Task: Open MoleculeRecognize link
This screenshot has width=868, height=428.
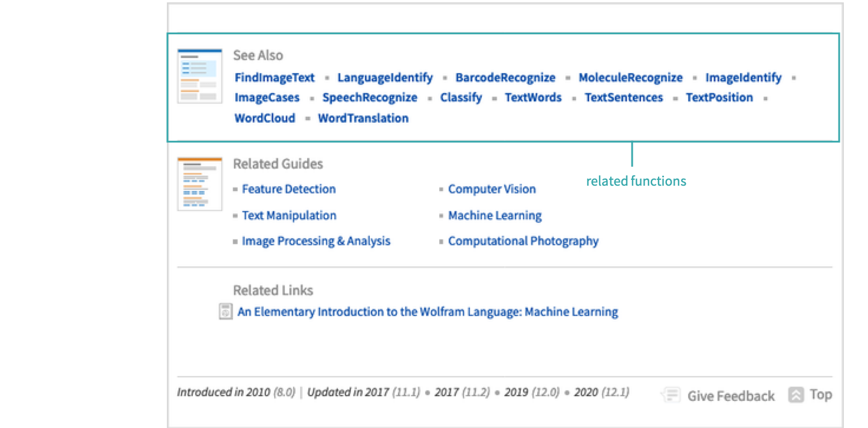Action: click(630, 78)
